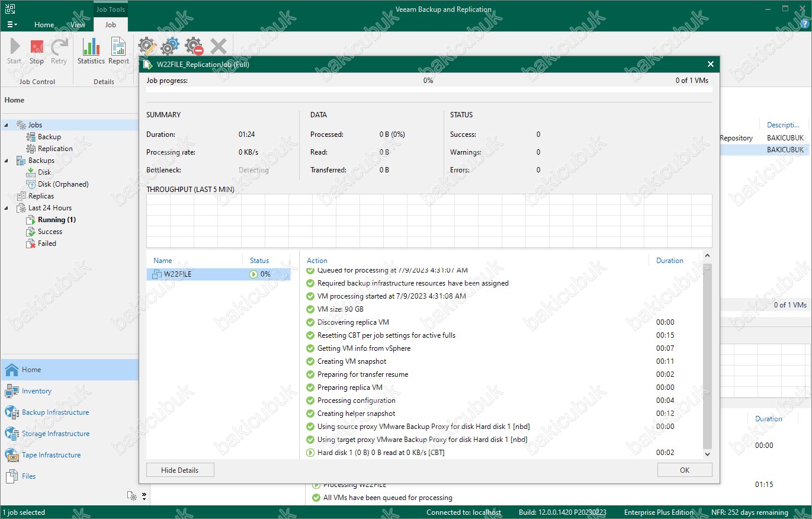Click the Veeam application icon in title bar

[x=10, y=9]
